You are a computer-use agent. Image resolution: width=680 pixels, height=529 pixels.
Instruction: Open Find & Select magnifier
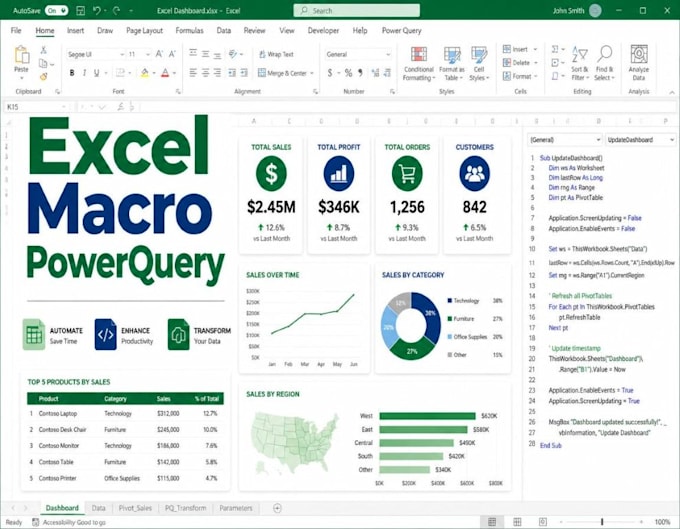point(605,64)
